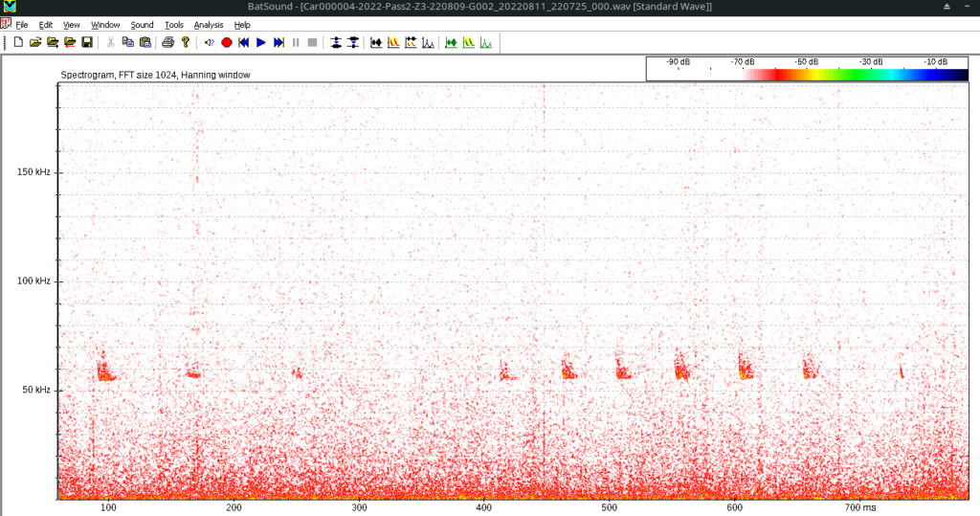The image size is (980, 516).
Task: Open the Sound menu
Action: [142, 25]
